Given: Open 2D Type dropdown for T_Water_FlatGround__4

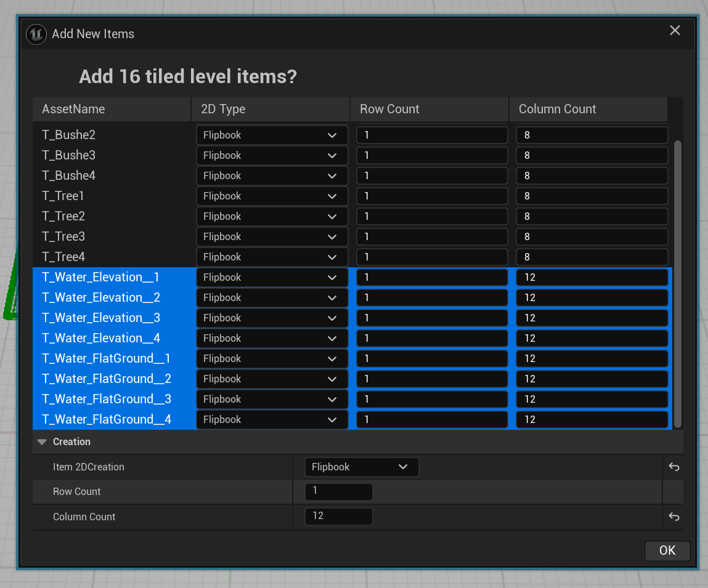Looking at the screenshot, I should click(x=272, y=420).
